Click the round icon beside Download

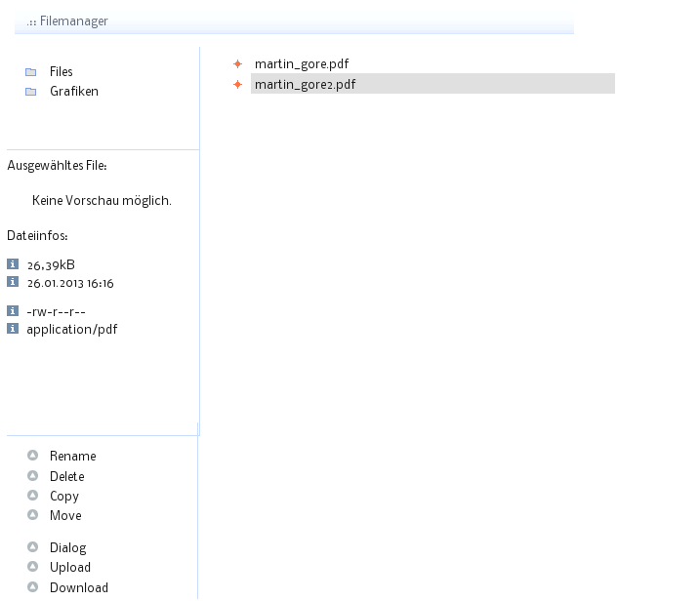coord(32,586)
